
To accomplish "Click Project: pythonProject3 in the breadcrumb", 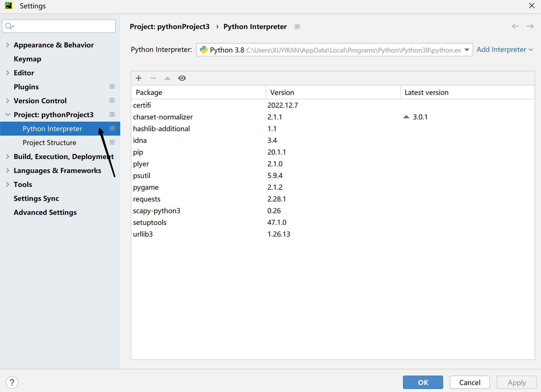I will (x=170, y=27).
